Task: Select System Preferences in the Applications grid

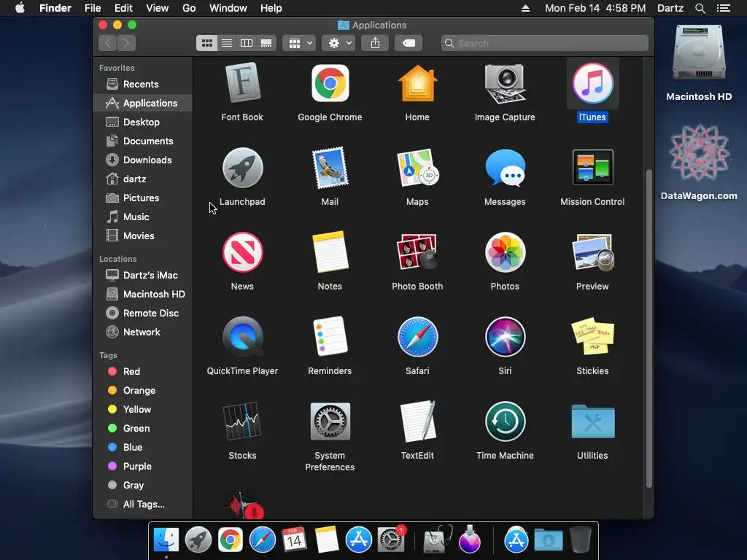Action: point(330,421)
